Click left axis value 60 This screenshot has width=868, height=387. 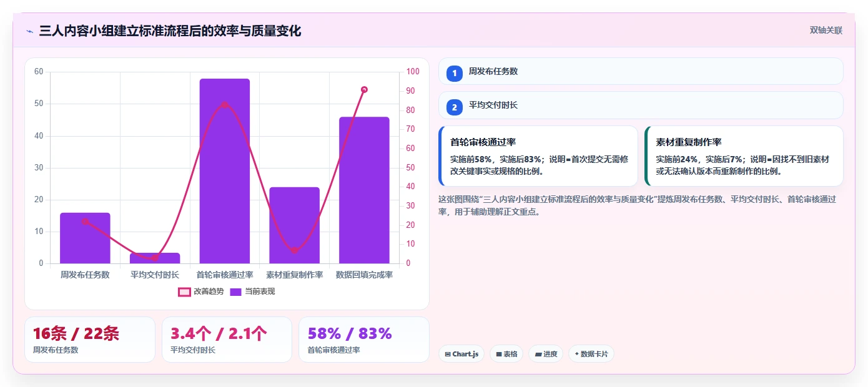39,72
